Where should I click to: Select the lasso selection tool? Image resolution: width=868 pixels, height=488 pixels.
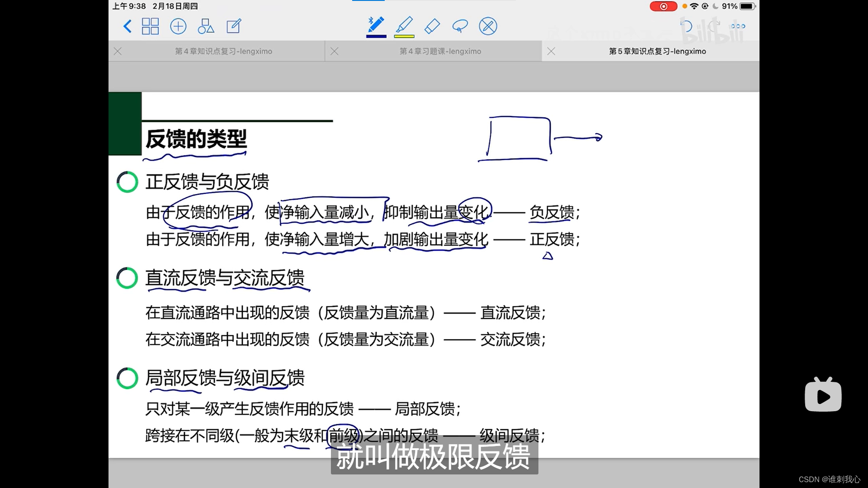coord(460,26)
